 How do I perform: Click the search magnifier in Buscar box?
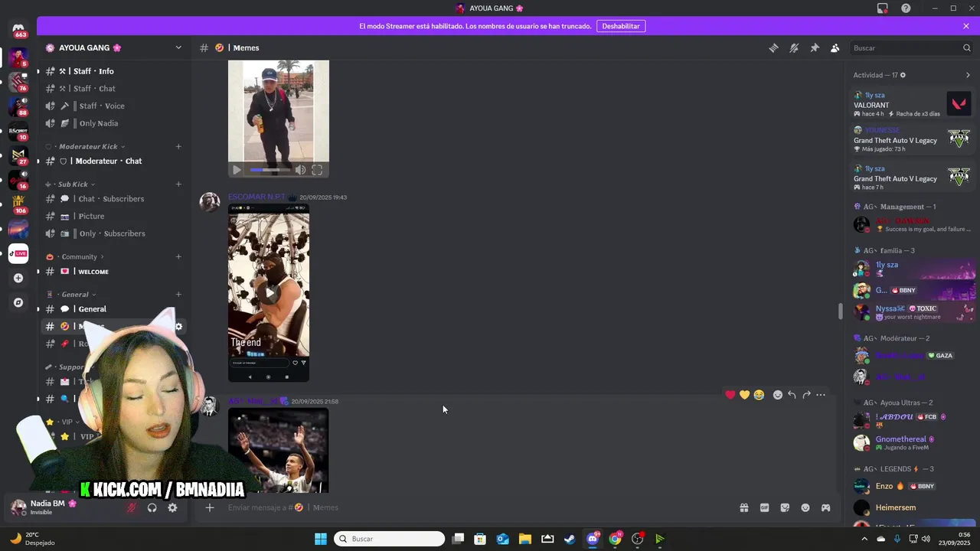point(966,47)
